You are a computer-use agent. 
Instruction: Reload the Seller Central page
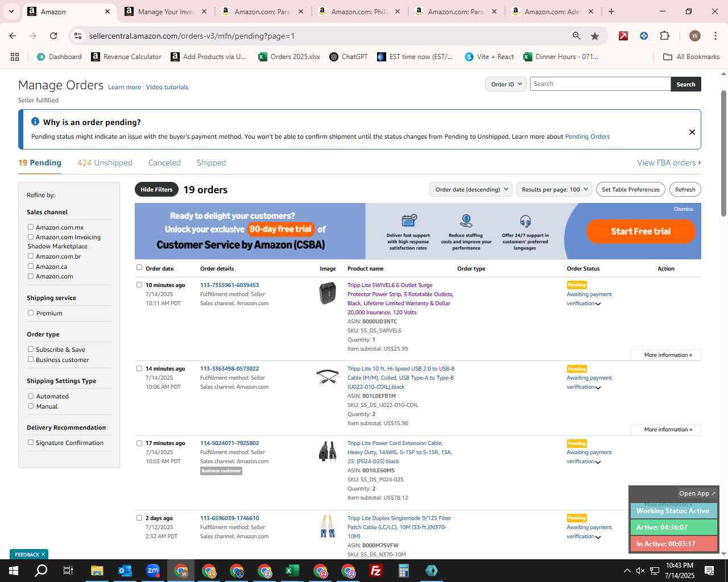(x=53, y=36)
